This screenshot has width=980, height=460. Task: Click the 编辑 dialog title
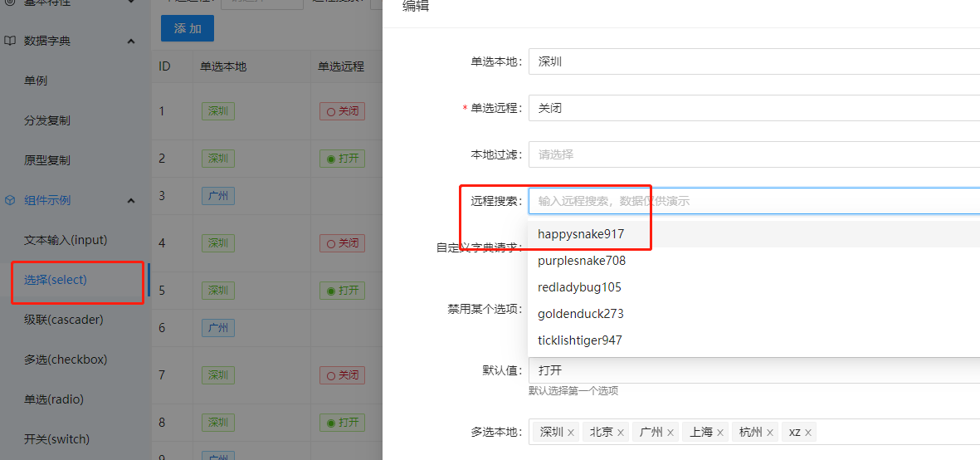pyautogui.click(x=416, y=7)
